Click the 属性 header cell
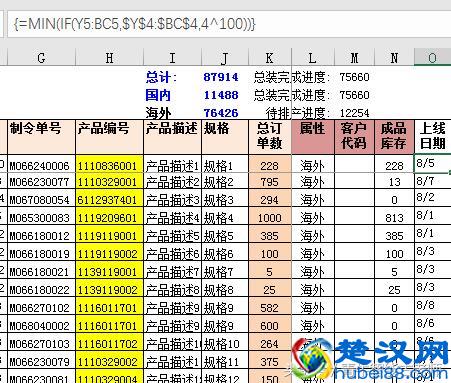This screenshot has width=451, height=383. pyautogui.click(x=313, y=137)
